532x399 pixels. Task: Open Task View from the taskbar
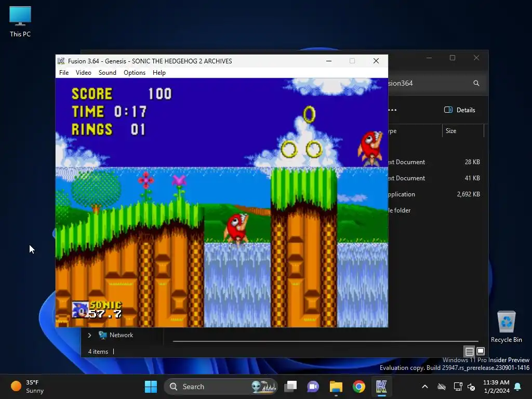pyautogui.click(x=290, y=387)
